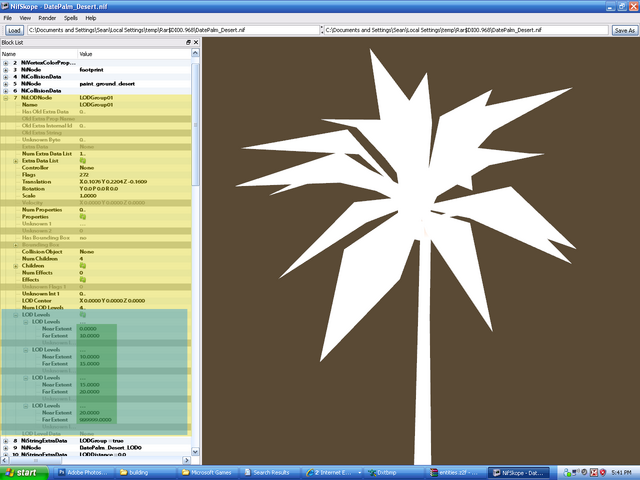Expand the Children row in tree
The width and height of the screenshot is (640, 480).
tap(16, 266)
